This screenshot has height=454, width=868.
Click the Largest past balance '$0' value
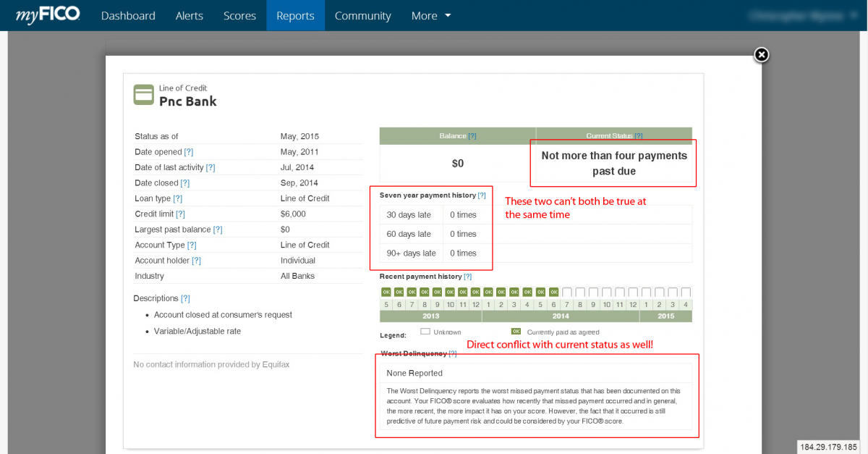(285, 230)
